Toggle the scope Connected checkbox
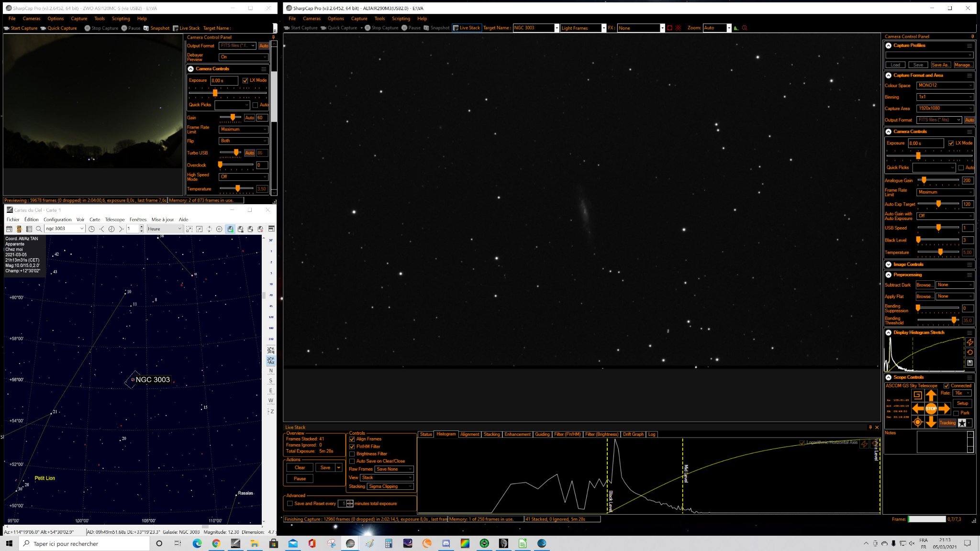 tap(946, 386)
